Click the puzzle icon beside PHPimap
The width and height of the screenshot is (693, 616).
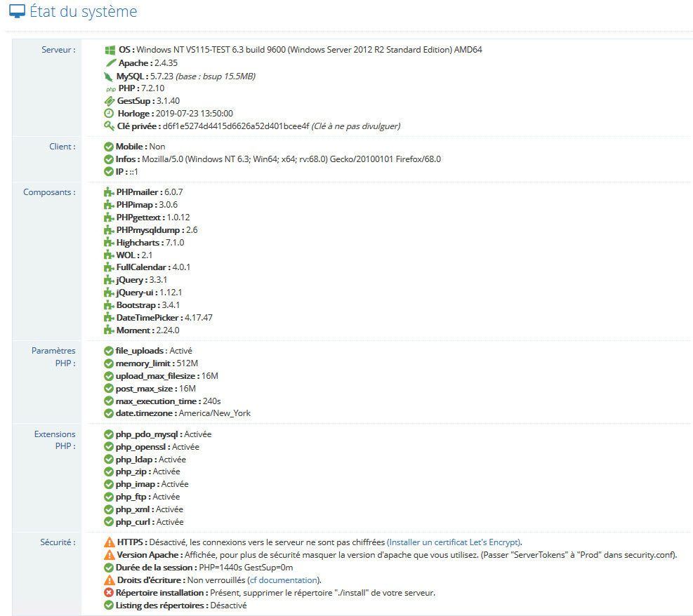click(x=109, y=205)
